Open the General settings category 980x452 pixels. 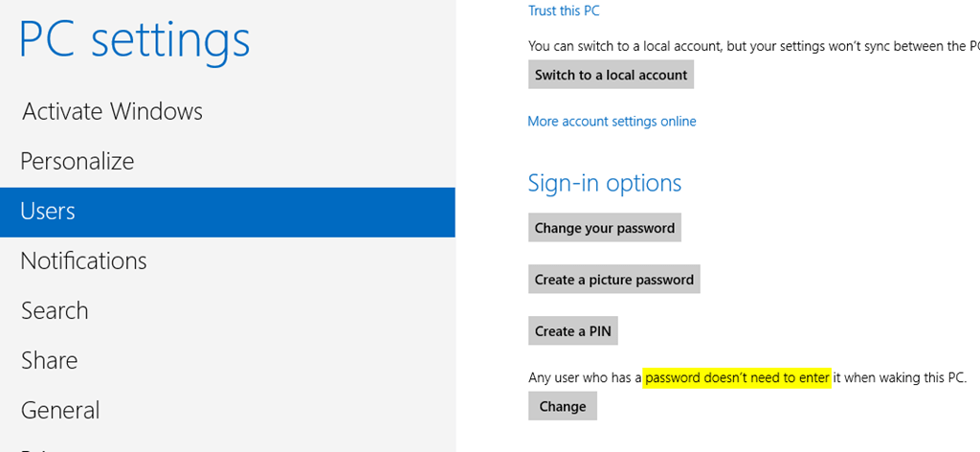coord(60,411)
